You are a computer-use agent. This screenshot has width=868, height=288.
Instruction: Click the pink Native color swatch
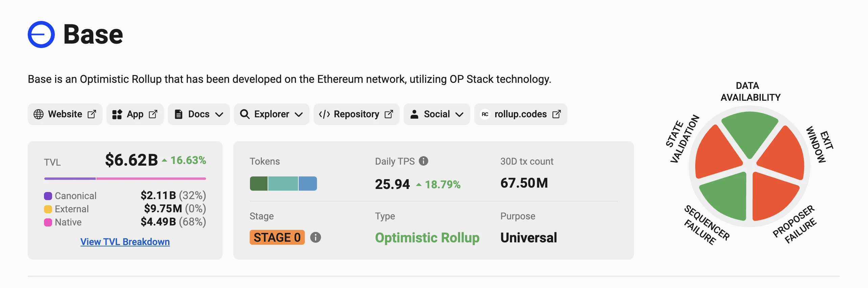click(x=48, y=222)
